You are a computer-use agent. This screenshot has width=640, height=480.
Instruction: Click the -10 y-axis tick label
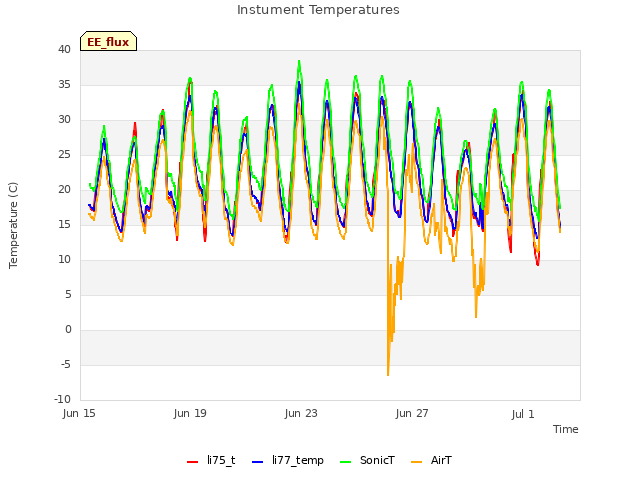tap(62, 399)
